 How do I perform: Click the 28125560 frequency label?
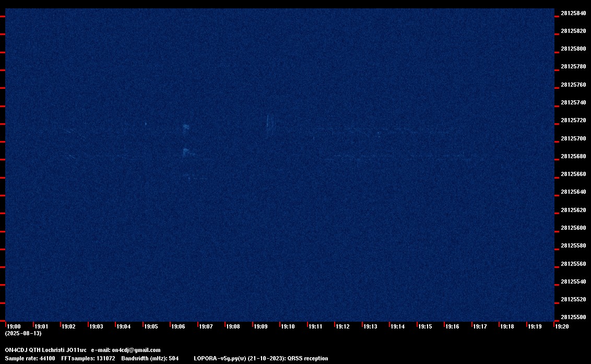[573, 264]
